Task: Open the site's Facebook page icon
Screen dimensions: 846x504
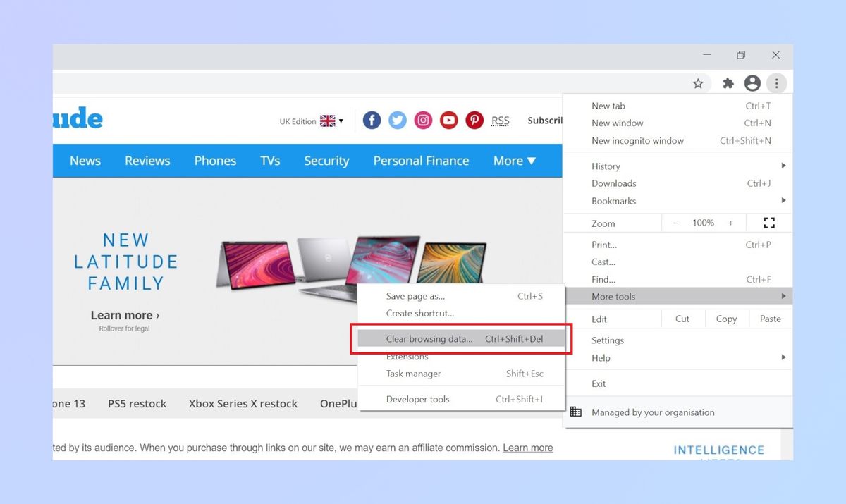Action: (x=372, y=120)
